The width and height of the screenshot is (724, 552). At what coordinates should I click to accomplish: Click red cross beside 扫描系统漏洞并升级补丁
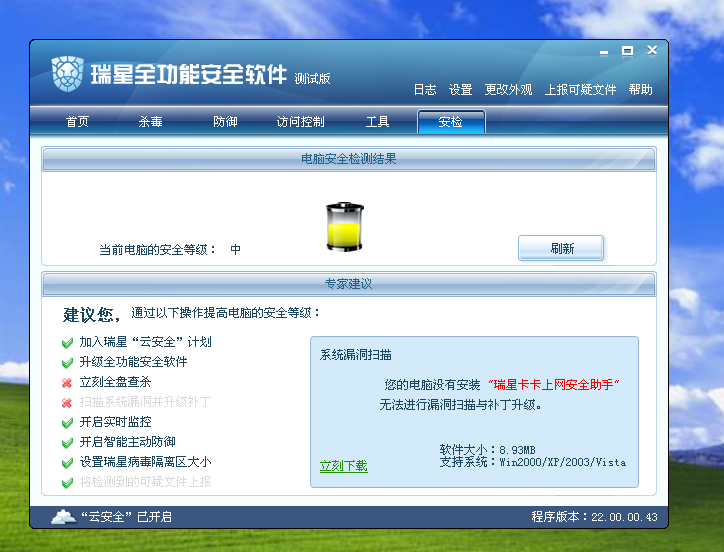pos(67,403)
